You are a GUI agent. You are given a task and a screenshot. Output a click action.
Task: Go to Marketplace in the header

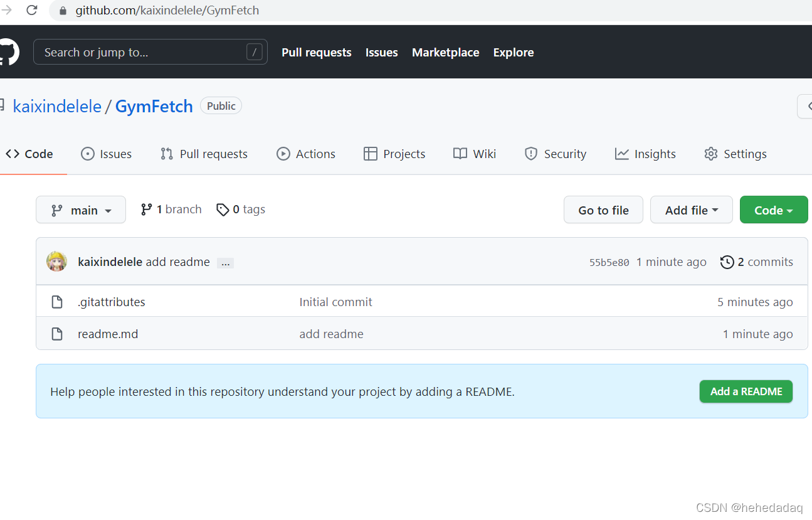tap(446, 53)
